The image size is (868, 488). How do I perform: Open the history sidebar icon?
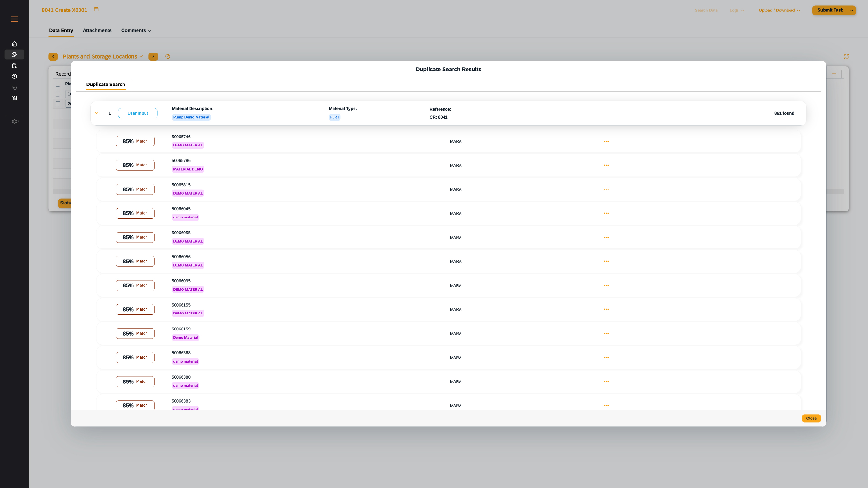[x=14, y=77]
